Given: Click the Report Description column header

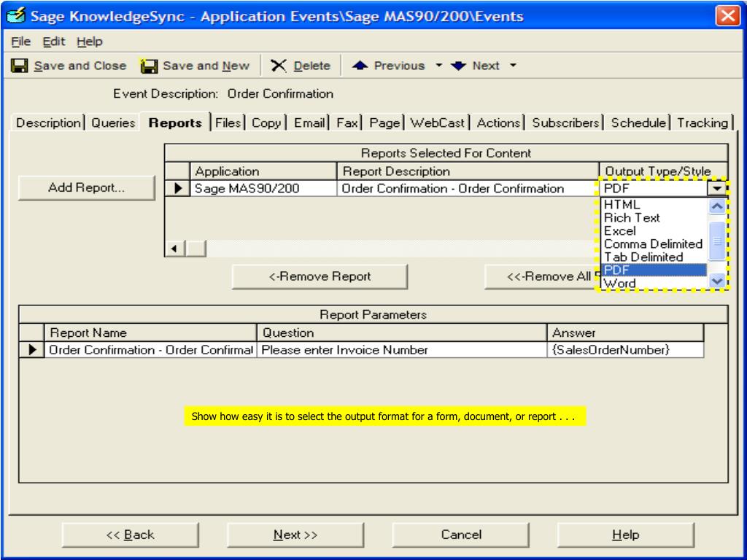Looking at the screenshot, I should point(468,171).
